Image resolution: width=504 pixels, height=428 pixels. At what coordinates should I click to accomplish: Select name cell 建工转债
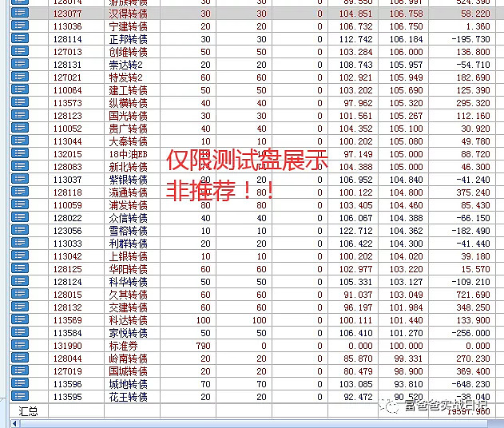pos(128,90)
